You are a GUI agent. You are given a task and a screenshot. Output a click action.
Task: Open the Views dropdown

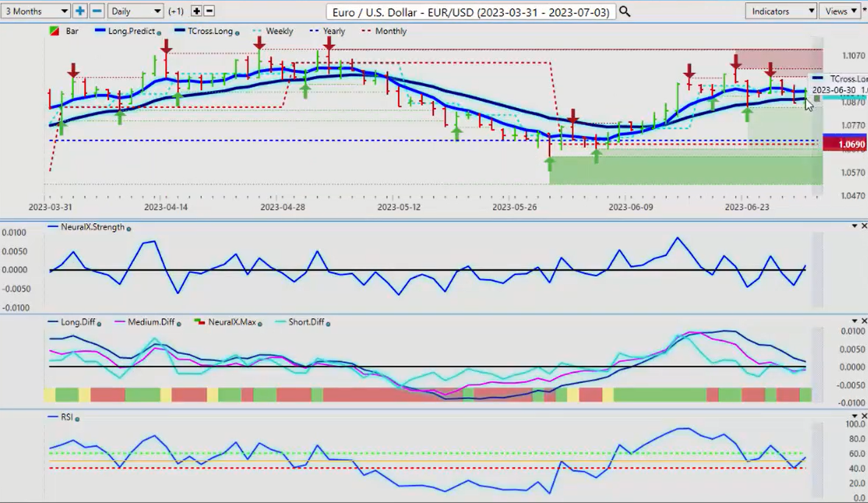tap(840, 11)
